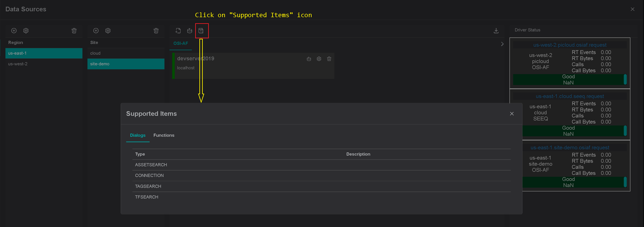
Task: Delete selected site with trash icon
Action: click(156, 31)
